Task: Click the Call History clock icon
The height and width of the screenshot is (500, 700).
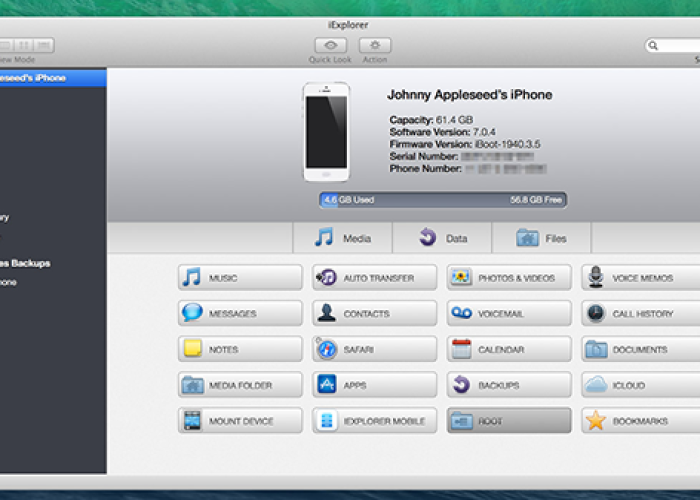Action: tap(596, 313)
